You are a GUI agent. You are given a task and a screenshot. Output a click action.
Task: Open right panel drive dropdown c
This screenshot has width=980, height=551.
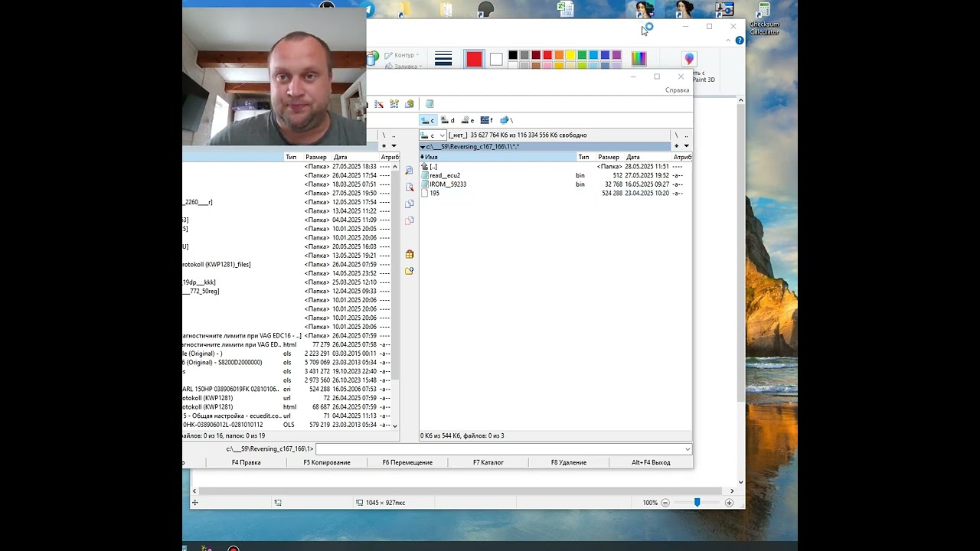tap(433, 135)
